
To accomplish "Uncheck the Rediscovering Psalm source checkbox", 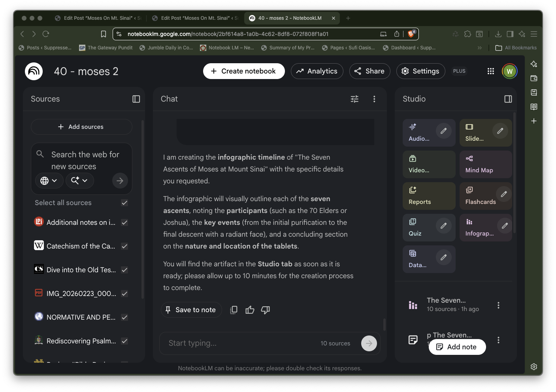I will point(124,341).
